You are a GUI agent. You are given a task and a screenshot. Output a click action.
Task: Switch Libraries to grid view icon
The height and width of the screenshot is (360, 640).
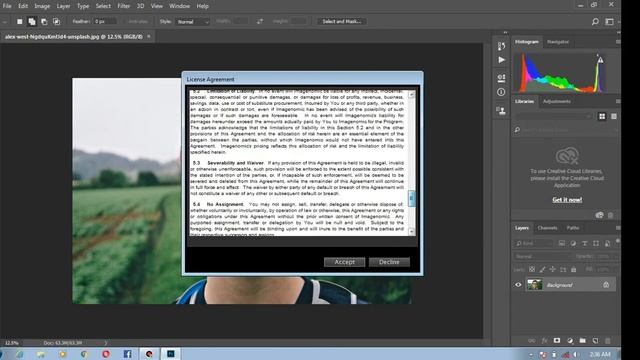click(x=602, y=116)
